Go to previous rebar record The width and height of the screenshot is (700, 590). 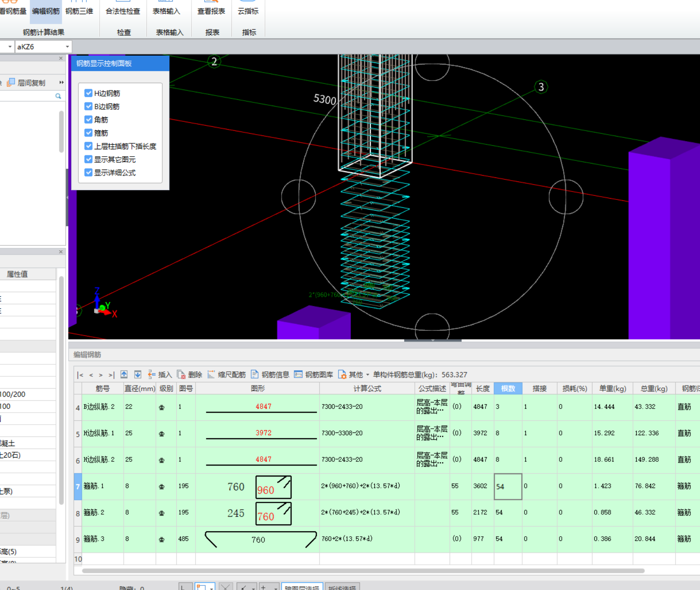tap(91, 375)
